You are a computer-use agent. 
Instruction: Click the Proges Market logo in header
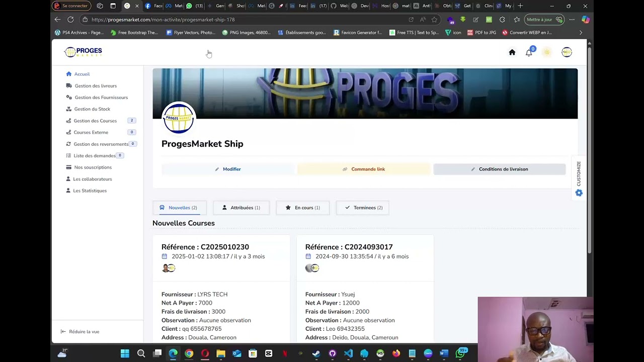84,52
